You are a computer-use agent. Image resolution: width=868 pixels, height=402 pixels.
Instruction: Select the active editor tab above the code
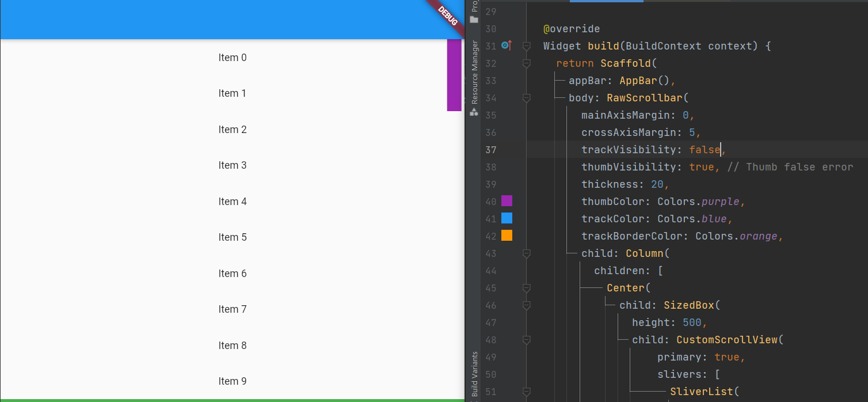coord(606,2)
